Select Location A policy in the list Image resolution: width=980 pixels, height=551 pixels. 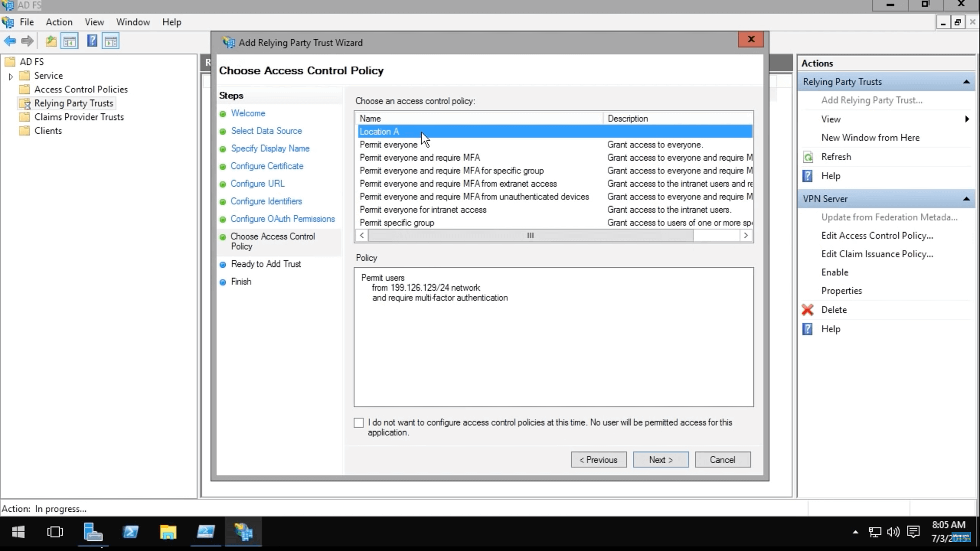pos(380,131)
